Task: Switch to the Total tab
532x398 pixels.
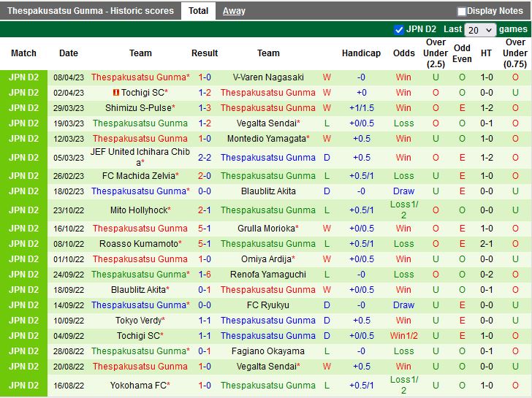Action: click(198, 11)
